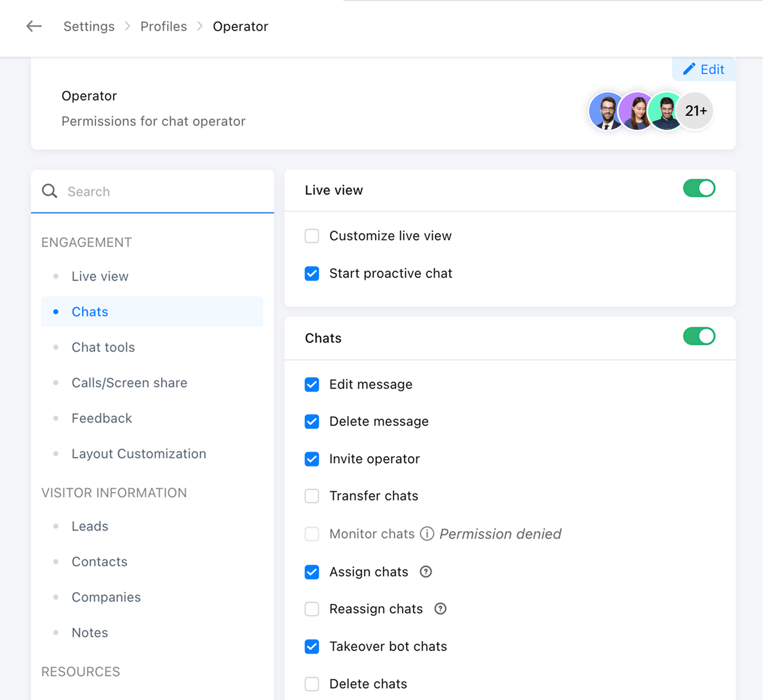Click the info icon beside Monitor chats
This screenshot has height=700, width=763.
(427, 534)
